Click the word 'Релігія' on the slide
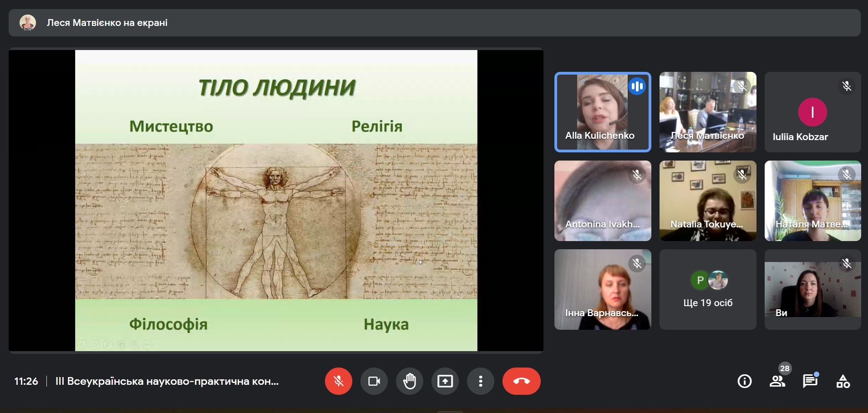Image resolution: width=868 pixels, height=413 pixels. [x=377, y=126]
